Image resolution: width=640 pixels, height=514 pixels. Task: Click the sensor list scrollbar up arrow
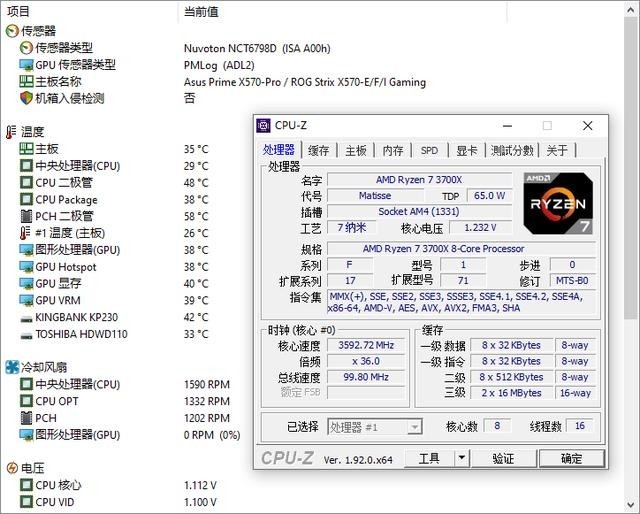(x=631, y=9)
